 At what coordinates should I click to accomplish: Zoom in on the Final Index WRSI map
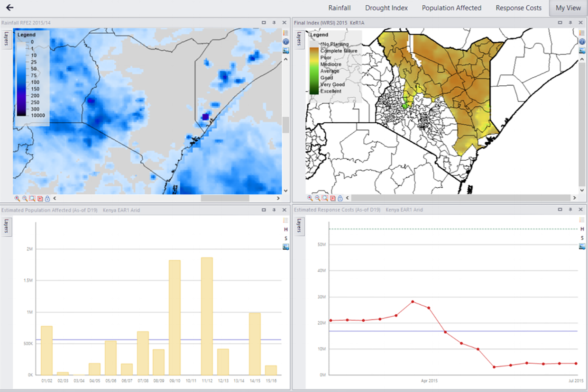pyautogui.click(x=310, y=198)
